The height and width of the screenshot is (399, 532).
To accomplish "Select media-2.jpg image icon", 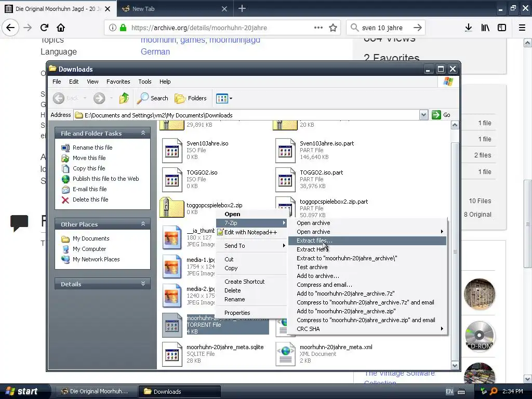I will point(172,296).
